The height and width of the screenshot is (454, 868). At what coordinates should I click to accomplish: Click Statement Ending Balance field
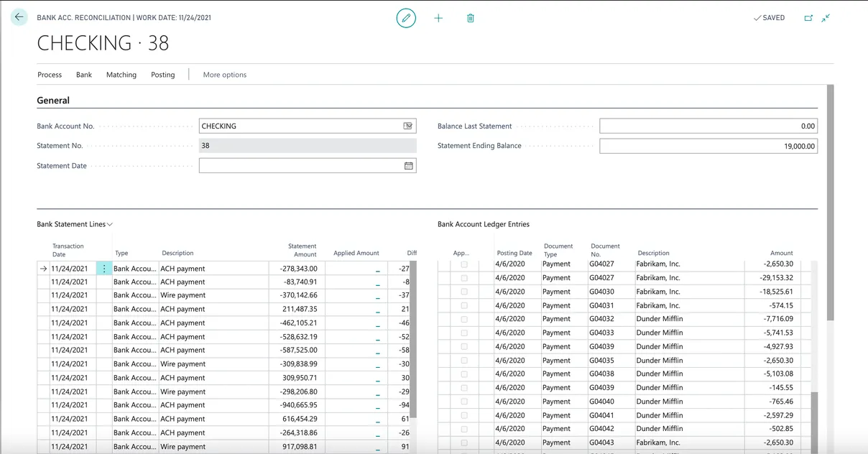pos(708,146)
